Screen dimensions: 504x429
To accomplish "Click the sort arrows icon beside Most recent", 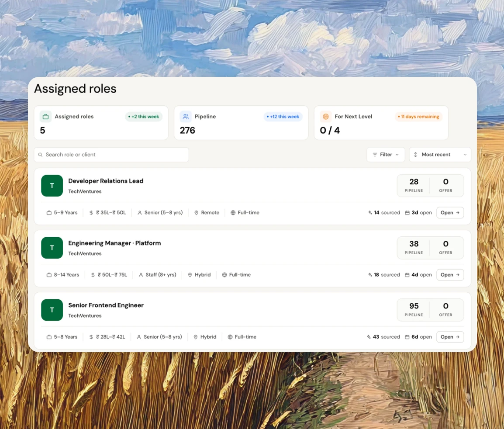I will click(415, 155).
